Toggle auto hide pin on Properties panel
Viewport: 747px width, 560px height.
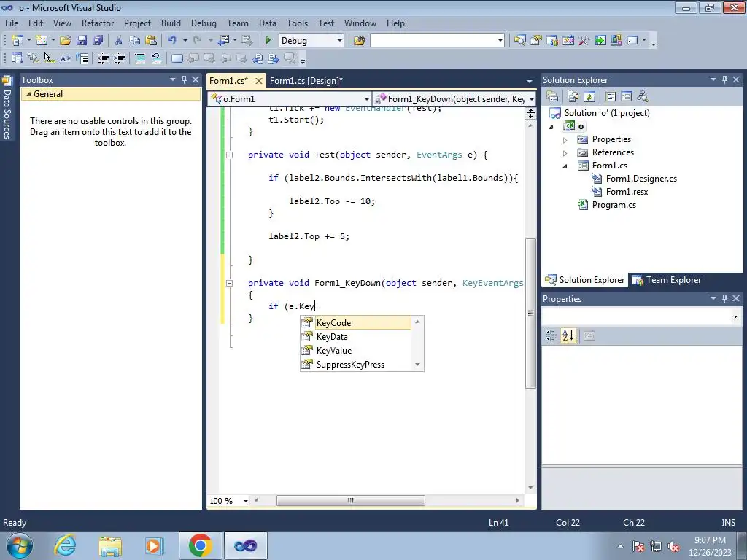point(724,298)
